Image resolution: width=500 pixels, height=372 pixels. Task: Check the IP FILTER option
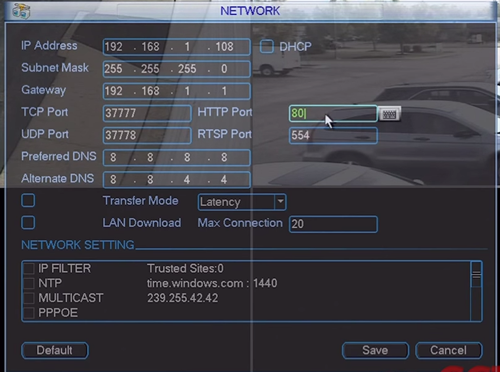pos(29,268)
